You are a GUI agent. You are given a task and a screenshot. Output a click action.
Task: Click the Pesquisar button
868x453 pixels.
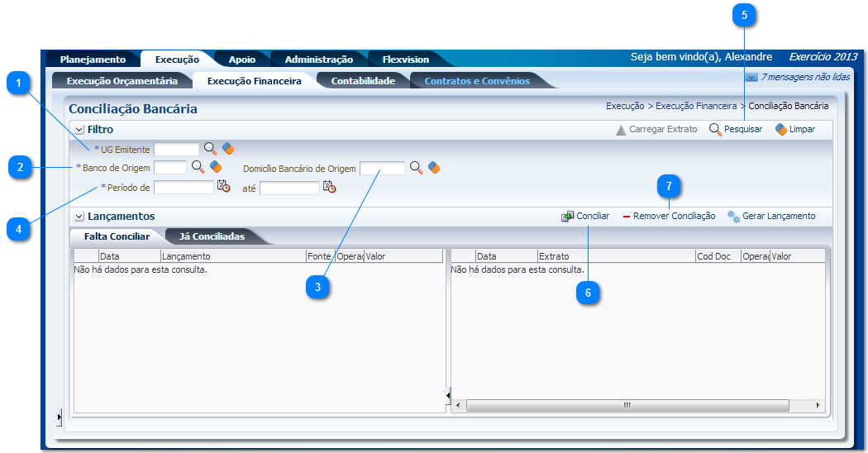736,130
